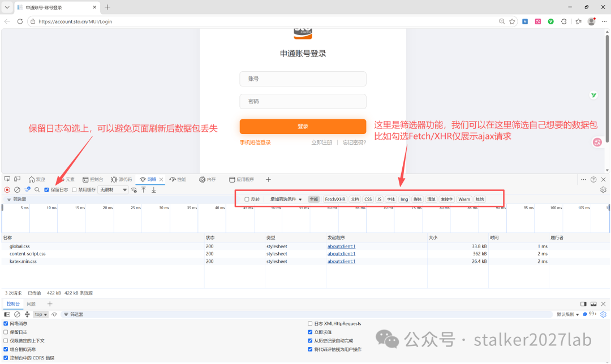Clear the console drawer
Image resolution: width=611 pixels, height=364 pixels.
pyautogui.click(x=17, y=314)
